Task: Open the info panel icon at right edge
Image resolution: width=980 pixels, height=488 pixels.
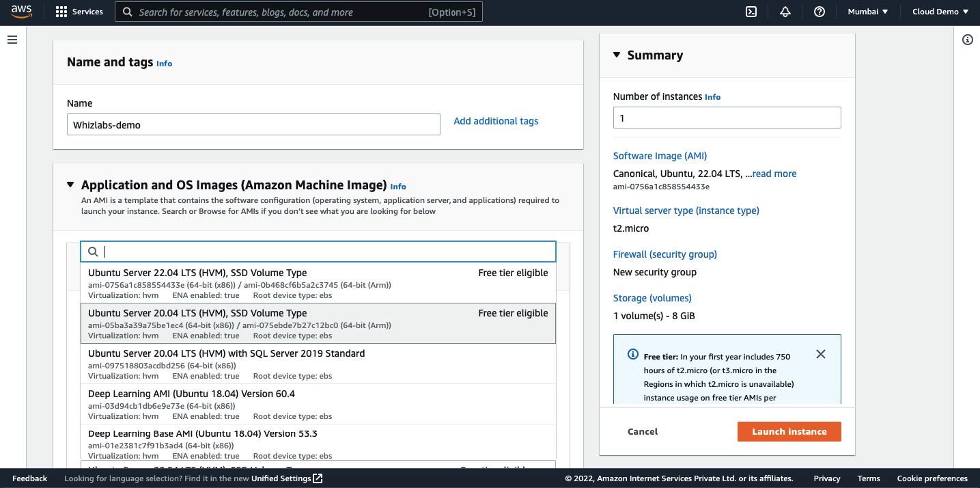Action: click(x=967, y=40)
